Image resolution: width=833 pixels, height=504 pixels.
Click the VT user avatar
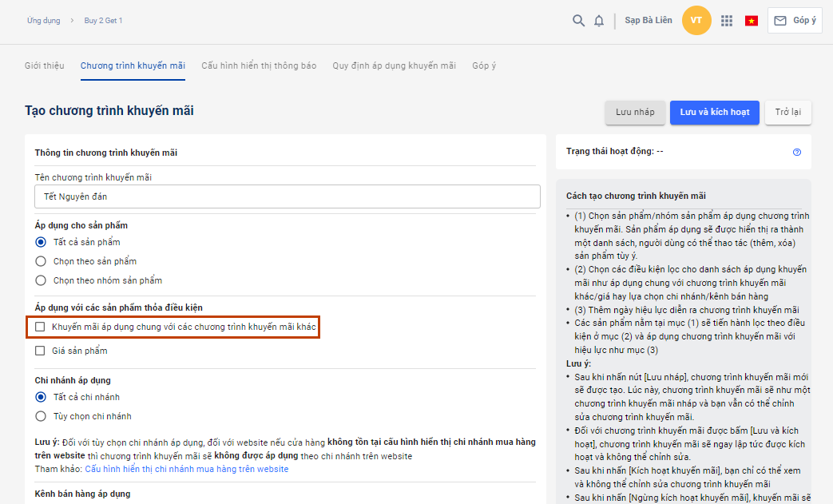(x=696, y=21)
